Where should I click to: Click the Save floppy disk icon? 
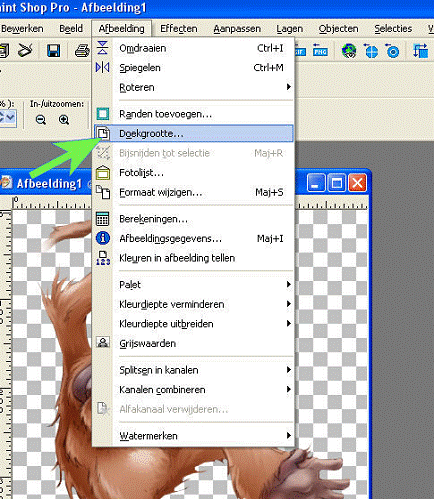click(53, 51)
